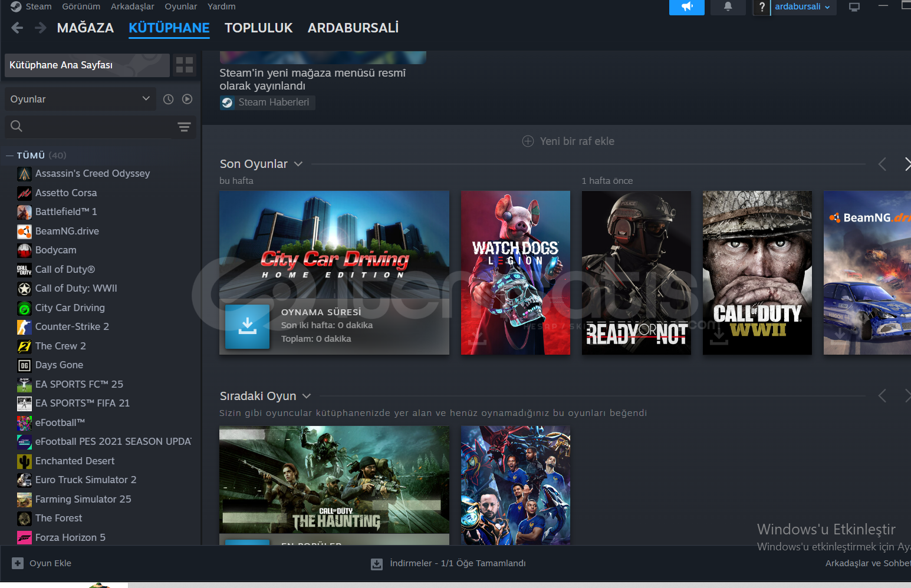Select Euro Truck Simulator 2 in the list
Screen dimensions: 911x588
click(85, 480)
